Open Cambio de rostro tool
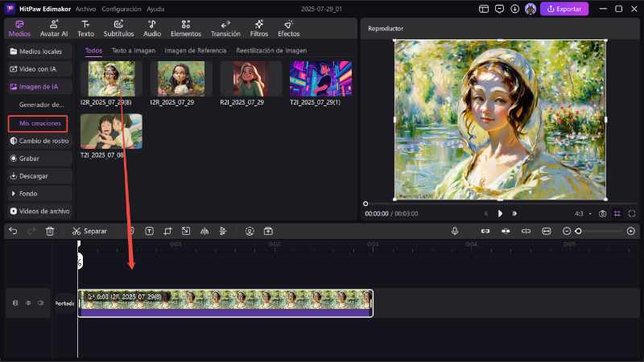This screenshot has width=644, height=362. [39, 141]
